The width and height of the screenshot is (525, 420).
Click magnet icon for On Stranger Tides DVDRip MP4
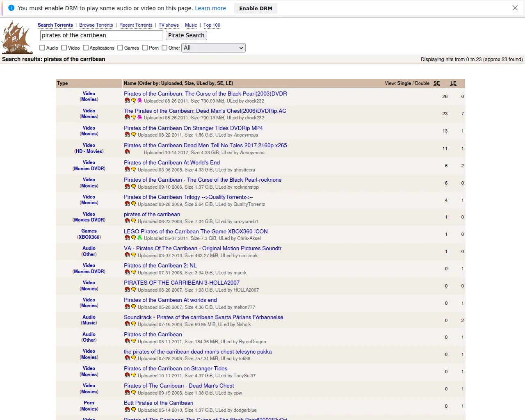coord(127,135)
